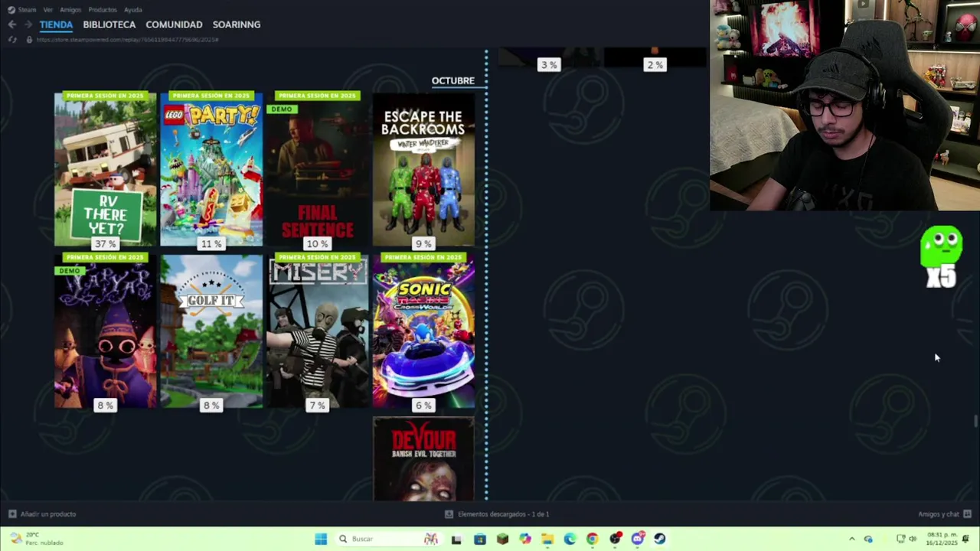
Task: Open the Final Sentence demo cover
Action: pyautogui.click(x=317, y=169)
